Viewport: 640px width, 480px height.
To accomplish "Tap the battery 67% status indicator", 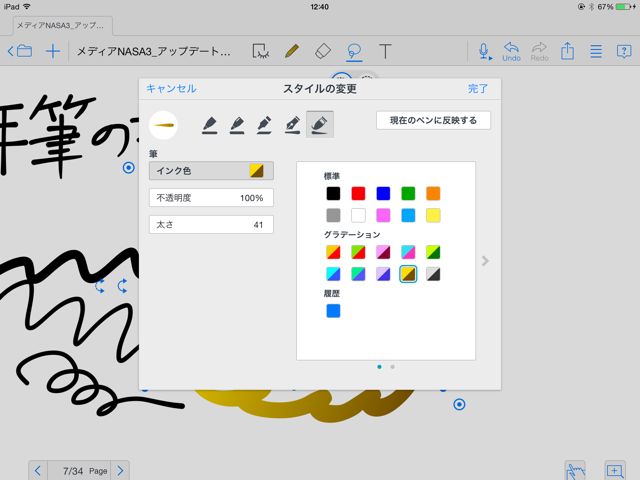I will point(615,7).
